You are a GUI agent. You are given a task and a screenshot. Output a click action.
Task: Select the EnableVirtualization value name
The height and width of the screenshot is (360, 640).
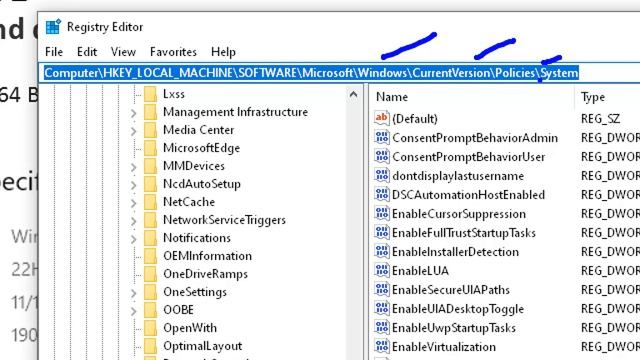[x=444, y=347]
